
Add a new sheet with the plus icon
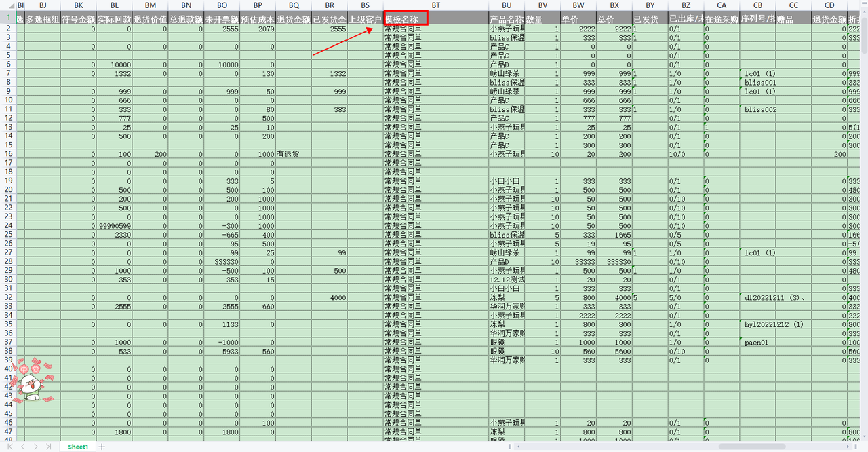tap(102, 447)
